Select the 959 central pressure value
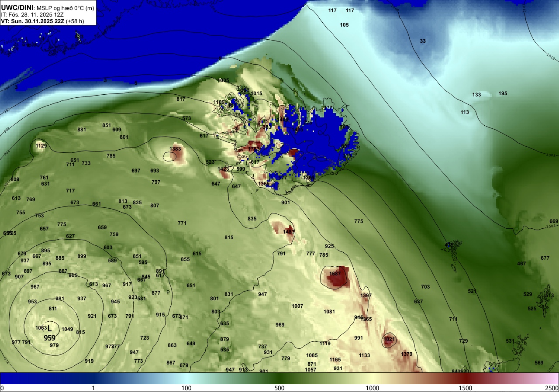 tap(49, 337)
